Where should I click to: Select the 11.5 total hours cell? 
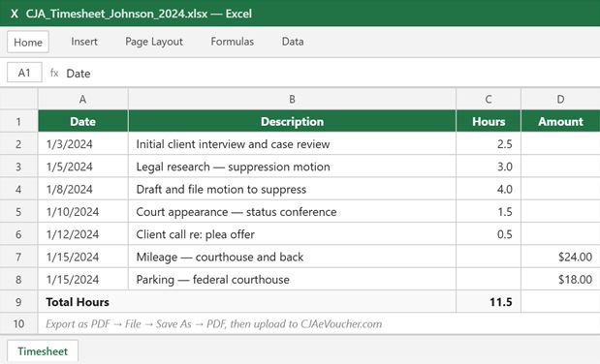(x=489, y=302)
